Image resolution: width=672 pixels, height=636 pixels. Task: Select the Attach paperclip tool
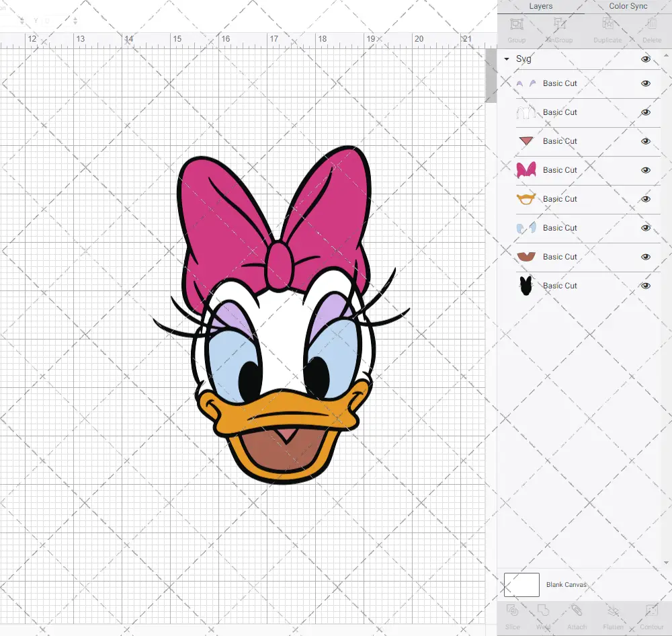click(577, 610)
